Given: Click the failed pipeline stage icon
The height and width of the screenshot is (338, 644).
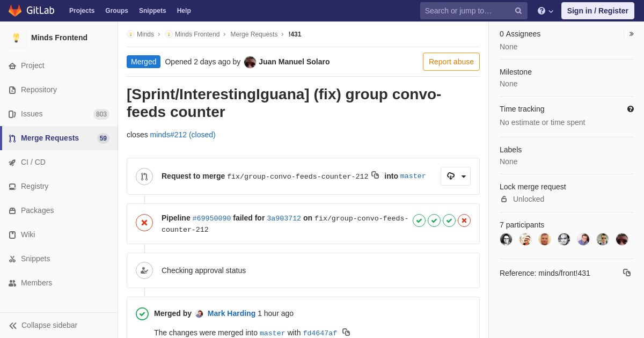Looking at the screenshot, I should pyautogui.click(x=464, y=221).
